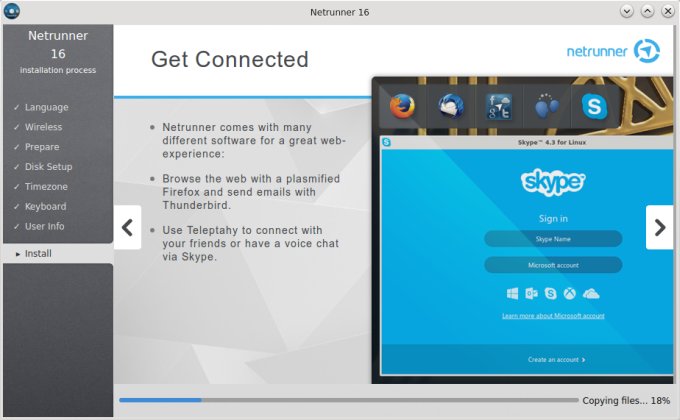Click the Windows logo under Microsoft account

(x=512, y=294)
